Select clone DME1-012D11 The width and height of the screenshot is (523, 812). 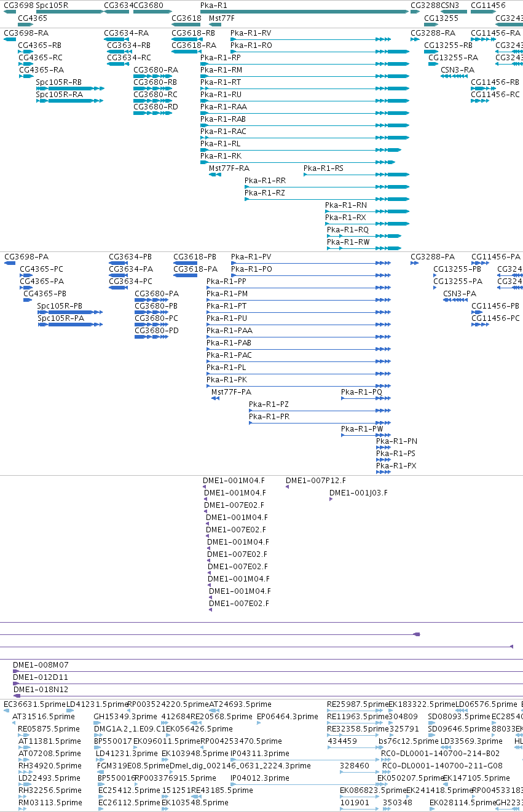41,677
